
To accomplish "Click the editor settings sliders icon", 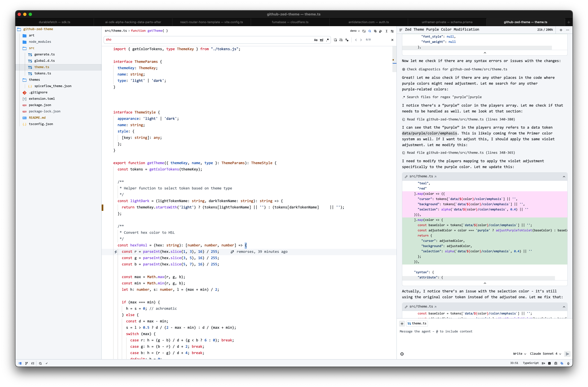I will pyautogui.click(x=392, y=31).
